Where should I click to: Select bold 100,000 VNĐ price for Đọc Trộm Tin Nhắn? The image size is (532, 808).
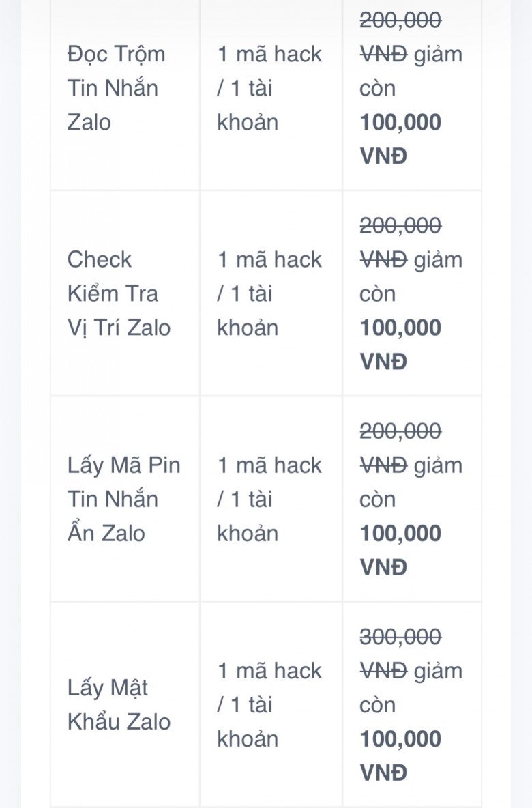coord(400,139)
